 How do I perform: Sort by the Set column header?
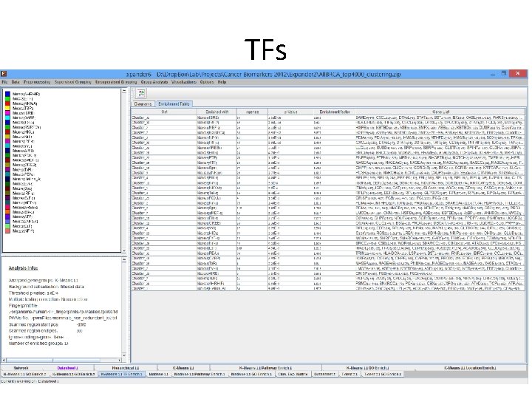pos(164,112)
